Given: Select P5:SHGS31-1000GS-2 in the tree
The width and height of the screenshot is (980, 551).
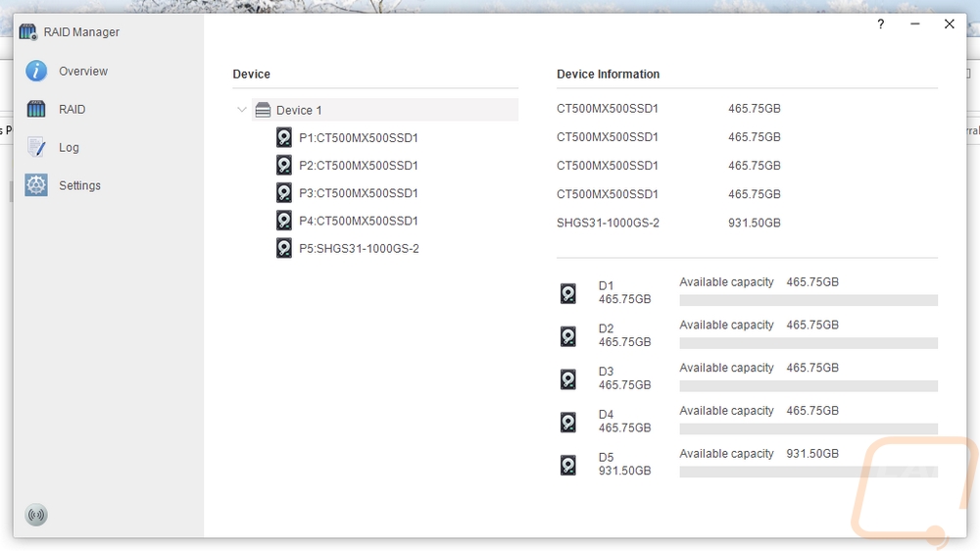Looking at the screenshot, I should (359, 248).
